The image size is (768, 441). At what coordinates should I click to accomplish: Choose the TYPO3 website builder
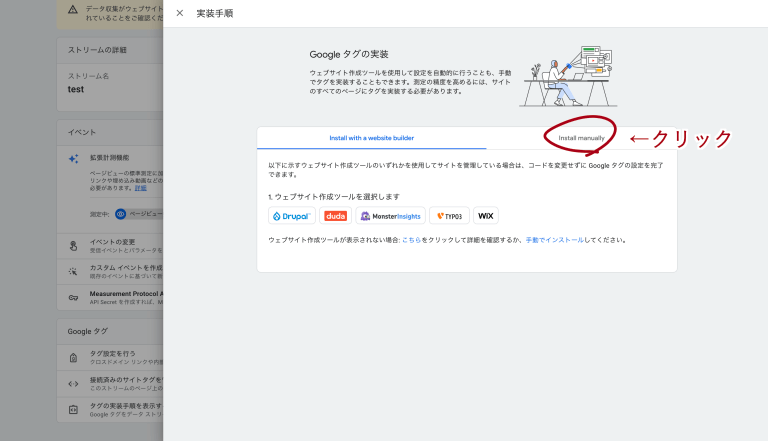pos(449,216)
